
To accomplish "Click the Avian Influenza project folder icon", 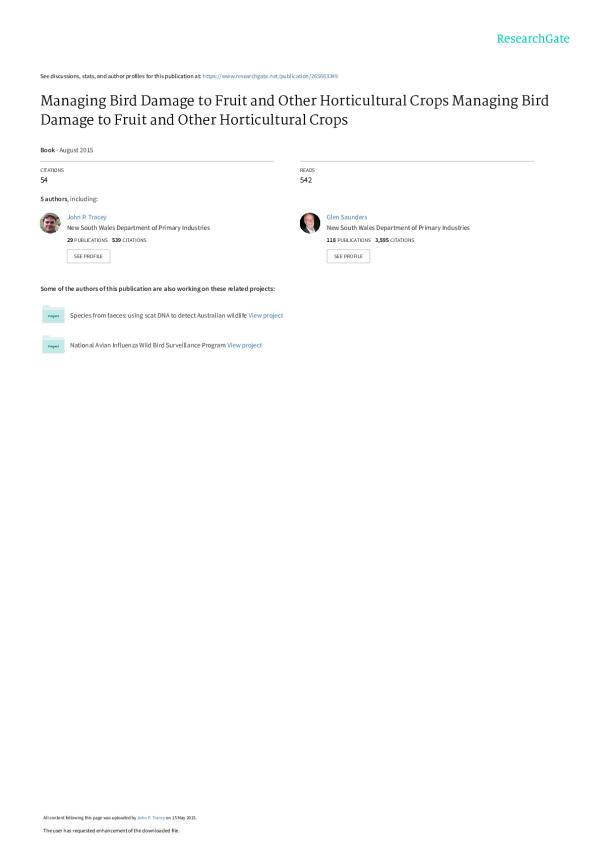I will tap(53, 344).
